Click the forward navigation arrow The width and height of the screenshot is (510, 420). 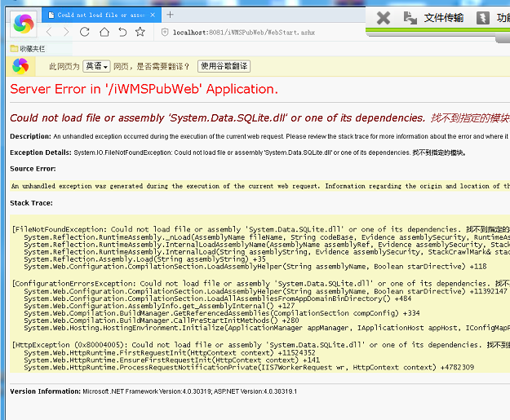click(66, 32)
